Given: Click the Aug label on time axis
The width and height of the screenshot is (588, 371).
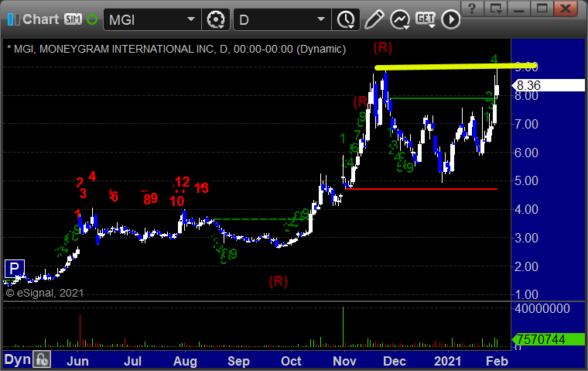Looking at the screenshot, I should click(x=185, y=361).
